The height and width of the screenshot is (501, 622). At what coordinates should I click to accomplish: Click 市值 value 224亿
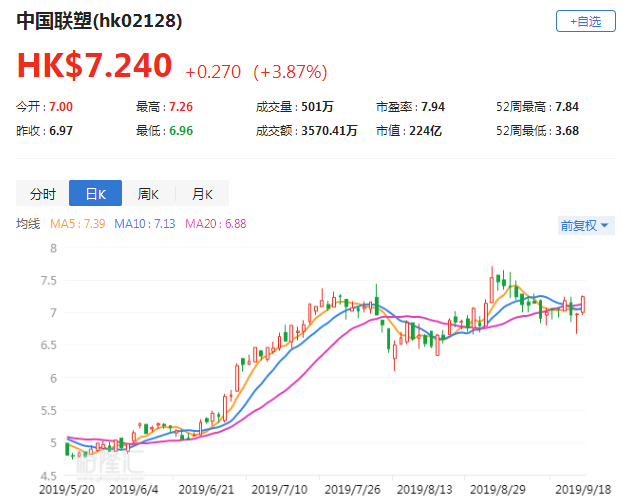tap(426, 131)
